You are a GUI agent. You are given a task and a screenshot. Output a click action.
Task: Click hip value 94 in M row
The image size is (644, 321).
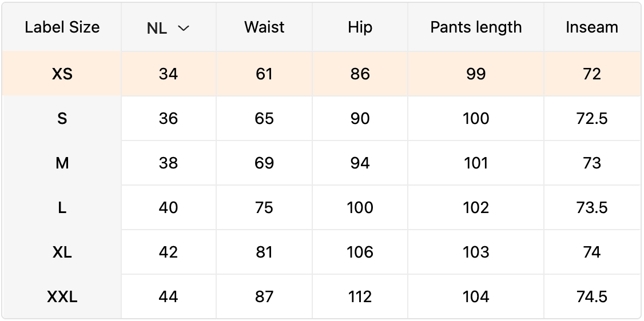click(x=360, y=163)
